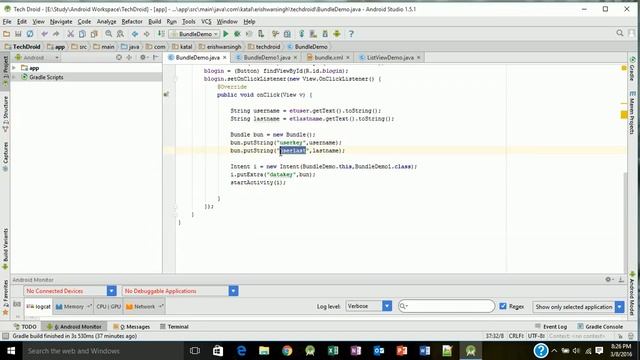Open the File menu
The width and height of the screenshot is (640, 360).
point(7,22)
